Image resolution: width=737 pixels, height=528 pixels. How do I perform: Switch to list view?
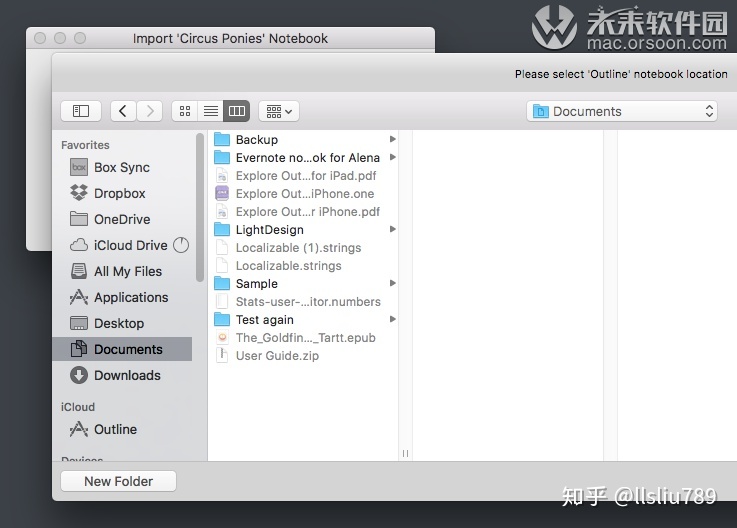(x=211, y=111)
